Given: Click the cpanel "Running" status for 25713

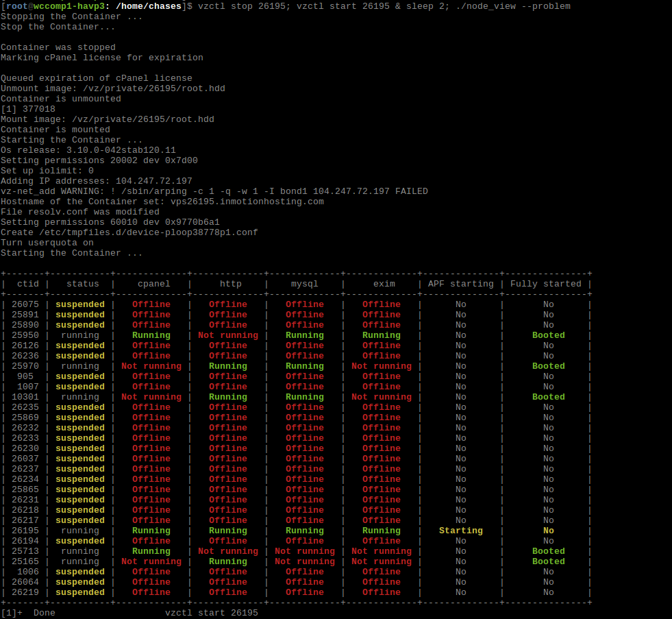Looking at the screenshot, I should coord(151,551).
